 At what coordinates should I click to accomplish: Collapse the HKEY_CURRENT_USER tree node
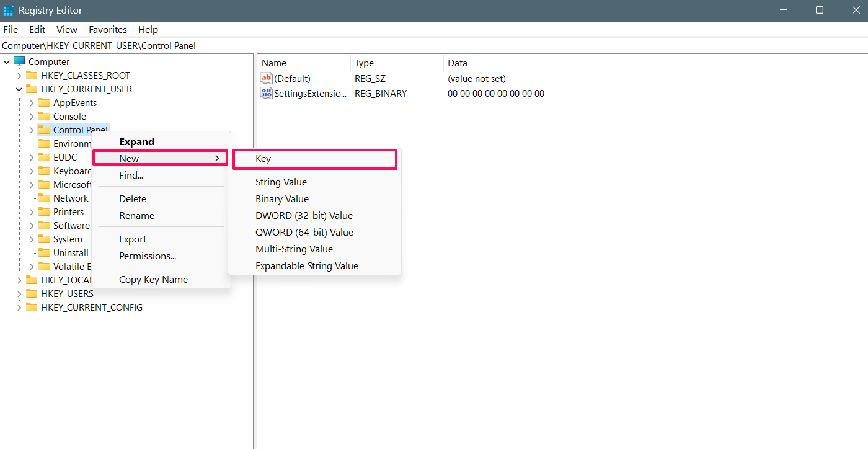click(19, 89)
